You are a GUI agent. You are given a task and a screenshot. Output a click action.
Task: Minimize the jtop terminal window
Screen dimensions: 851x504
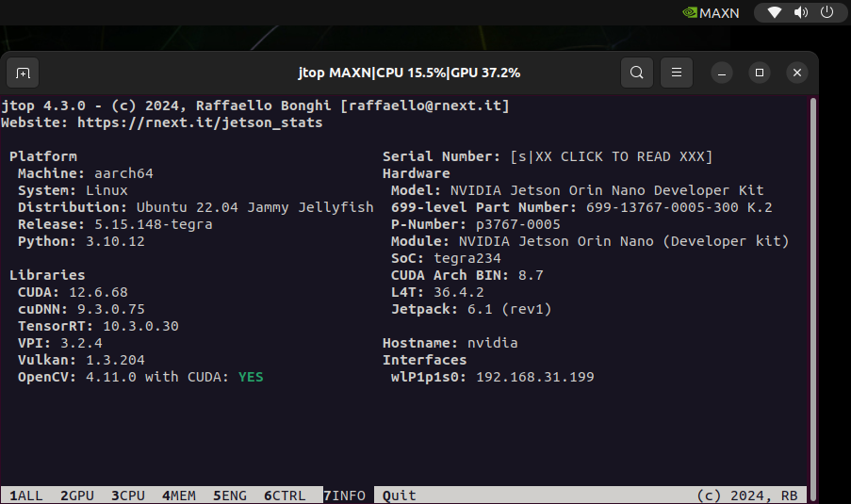722,73
